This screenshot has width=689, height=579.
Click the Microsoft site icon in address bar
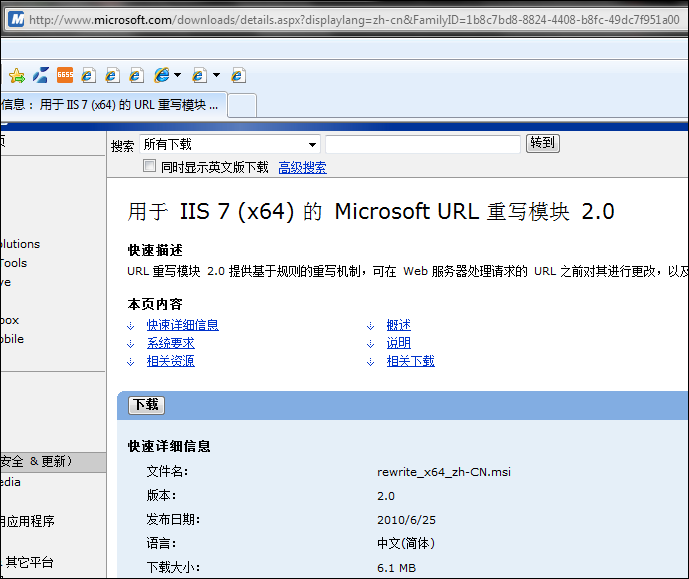tap(16, 19)
